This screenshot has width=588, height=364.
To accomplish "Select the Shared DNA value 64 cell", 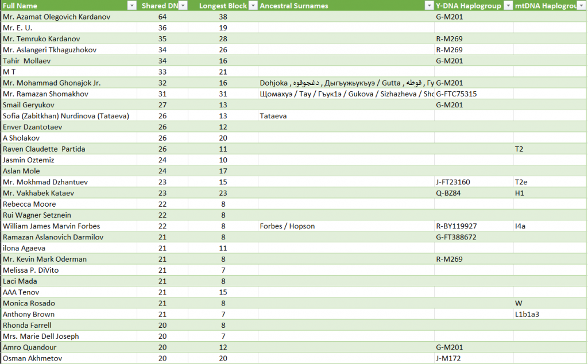I will coord(163,17).
